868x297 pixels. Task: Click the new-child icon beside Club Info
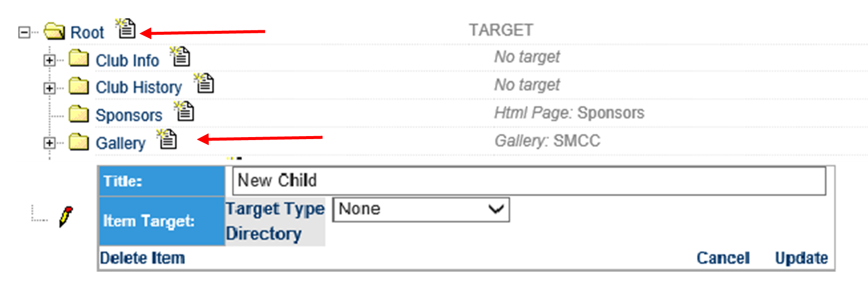tap(180, 56)
